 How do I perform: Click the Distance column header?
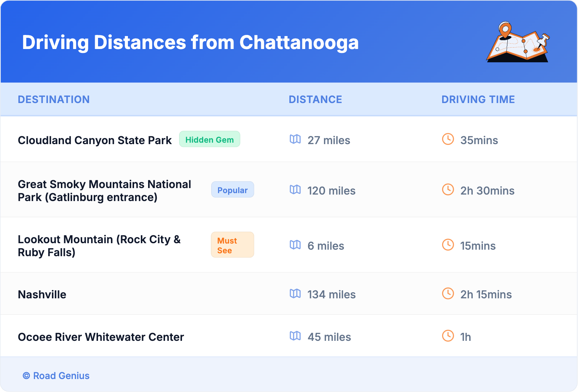tap(315, 99)
